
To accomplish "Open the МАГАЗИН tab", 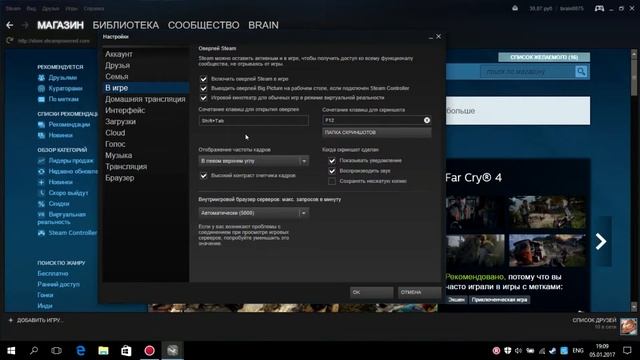I will coord(60,25).
